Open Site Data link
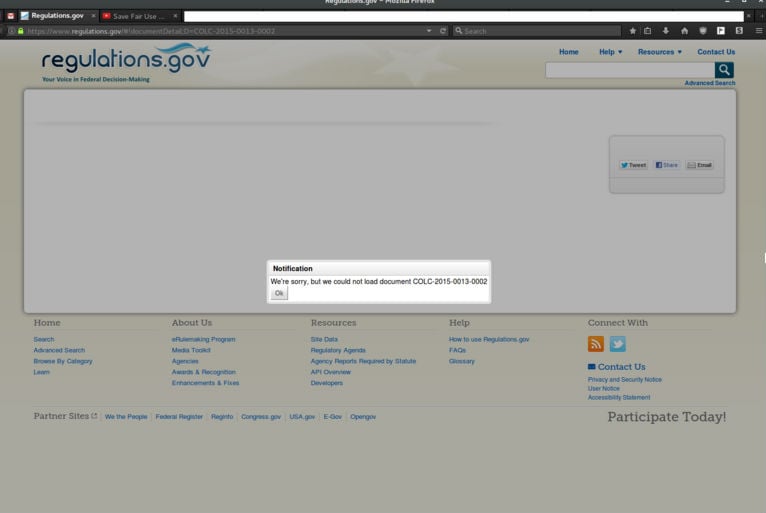This screenshot has width=766, height=513. (x=324, y=339)
